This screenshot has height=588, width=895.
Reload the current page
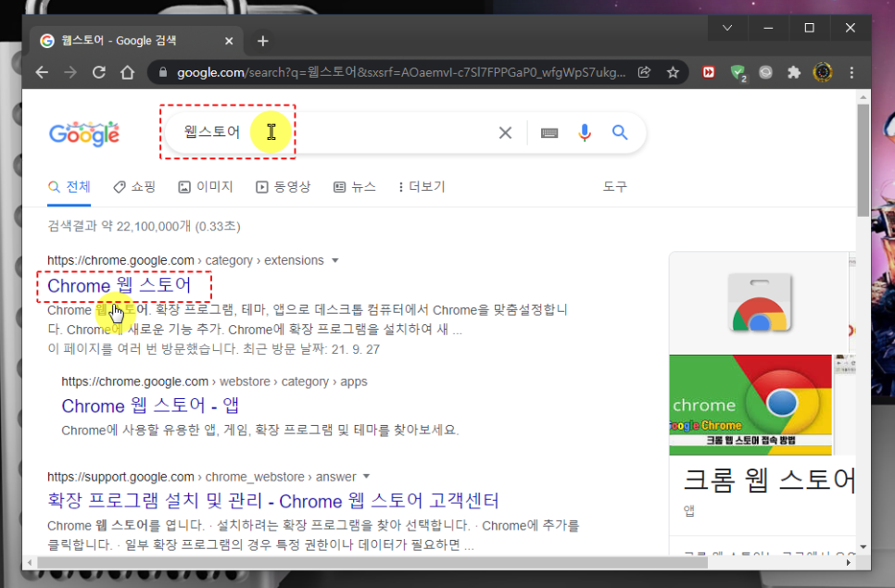pyautogui.click(x=99, y=72)
